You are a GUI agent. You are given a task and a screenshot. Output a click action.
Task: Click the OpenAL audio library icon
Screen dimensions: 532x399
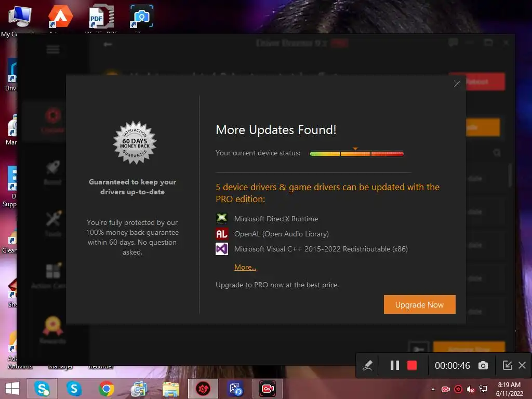point(222,234)
